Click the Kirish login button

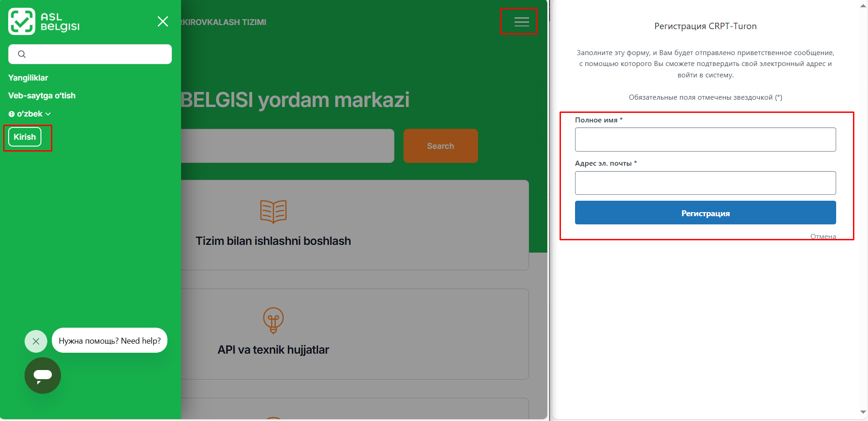click(25, 137)
